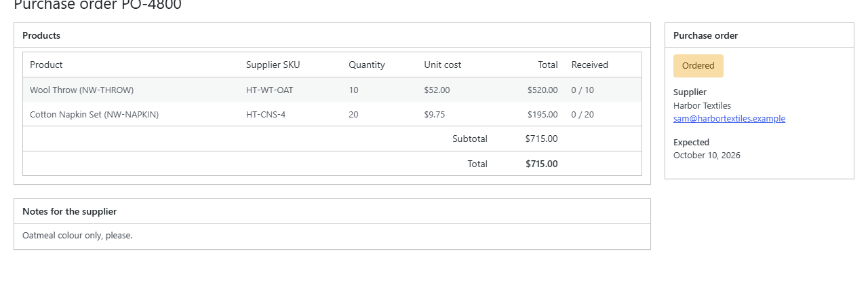Image resolution: width=868 pixels, height=307 pixels.
Task: Click the 0 / 20 received value
Action: pyautogui.click(x=583, y=114)
